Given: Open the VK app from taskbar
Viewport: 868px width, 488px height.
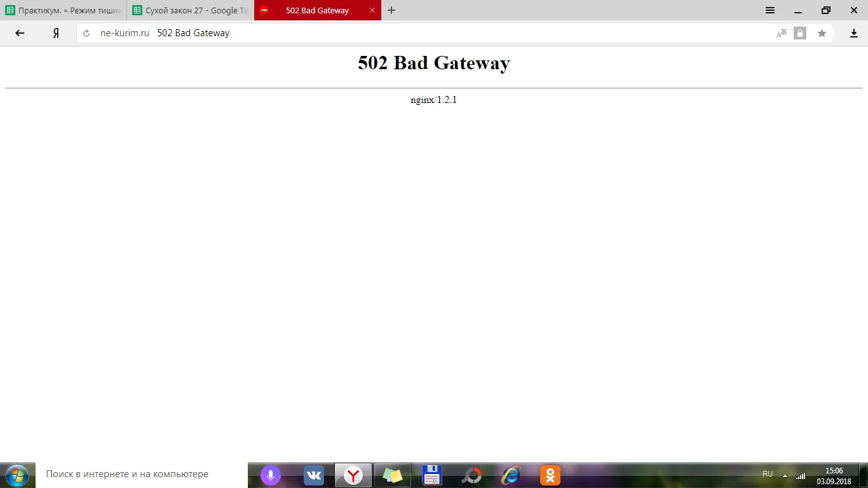Looking at the screenshot, I should pyautogui.click(x=314, y=475).
